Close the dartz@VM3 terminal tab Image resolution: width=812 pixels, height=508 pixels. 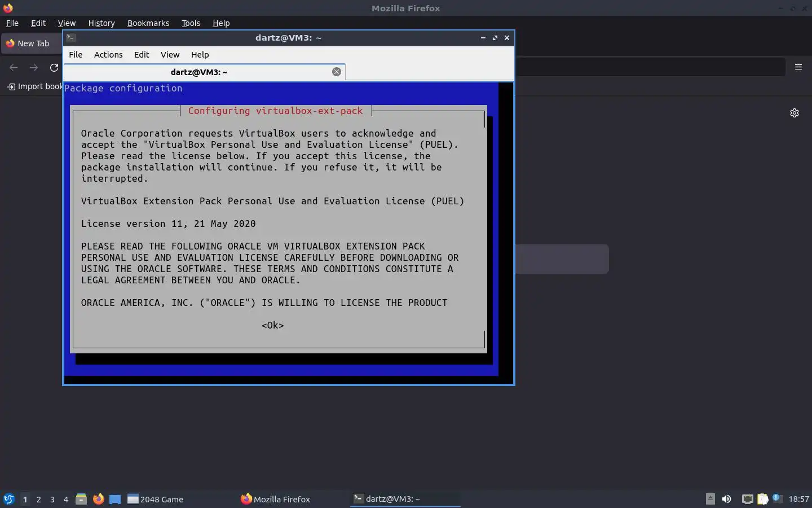(337, 72)
